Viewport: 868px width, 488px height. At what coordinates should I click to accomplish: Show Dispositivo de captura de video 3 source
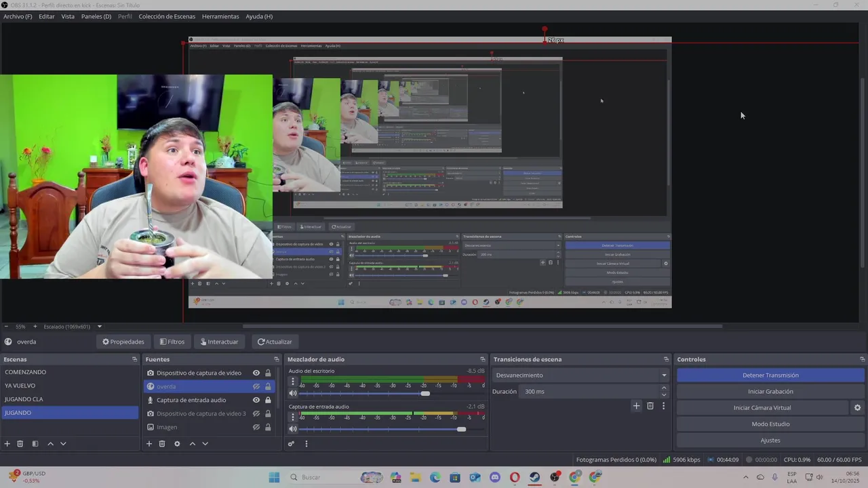point(256,413)
